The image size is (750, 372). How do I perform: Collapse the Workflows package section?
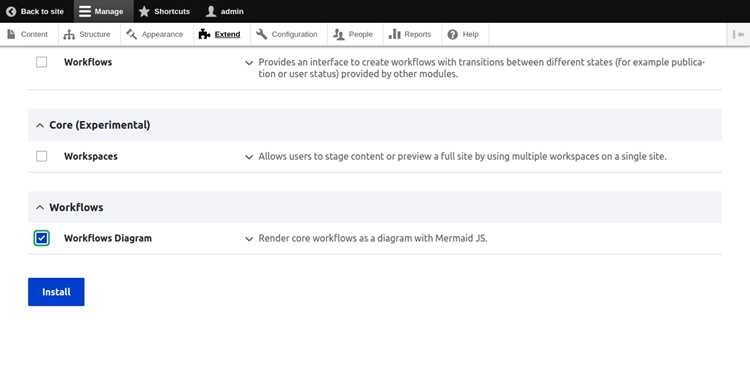(40, 208)
